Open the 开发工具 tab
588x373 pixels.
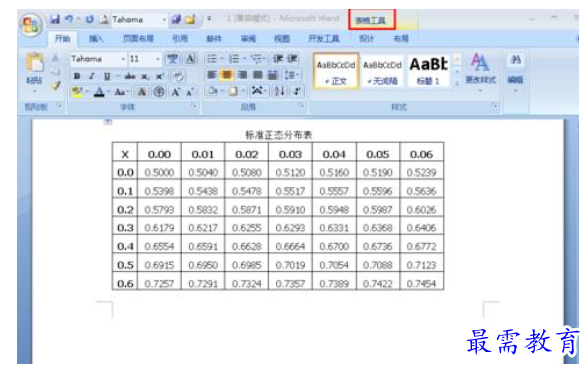point(324,38)
